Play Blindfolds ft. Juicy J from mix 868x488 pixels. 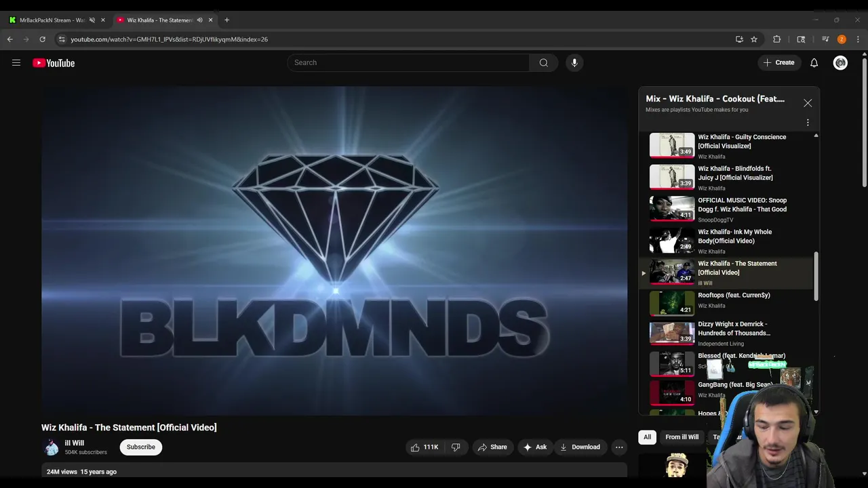coord(726,178)
